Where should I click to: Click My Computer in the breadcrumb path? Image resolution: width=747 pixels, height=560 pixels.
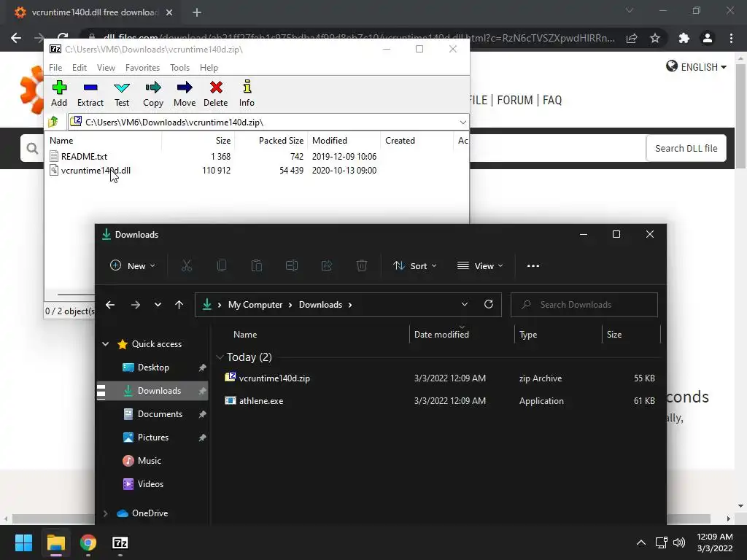point(255,305)
